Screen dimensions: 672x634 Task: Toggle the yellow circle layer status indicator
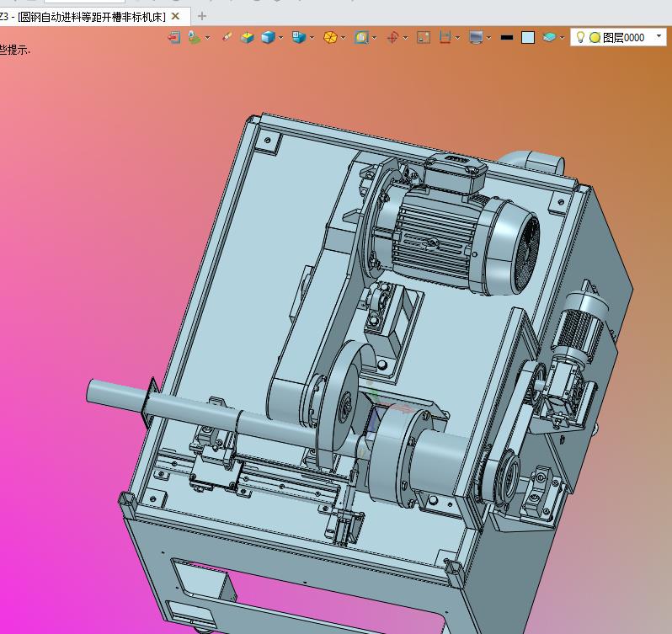595,37
